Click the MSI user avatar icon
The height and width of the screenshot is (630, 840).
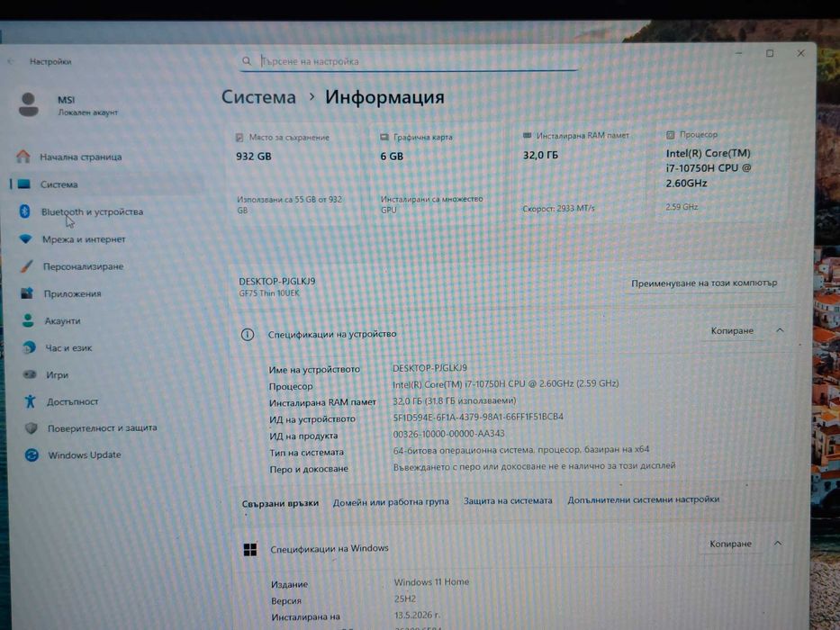pos(29,103)
